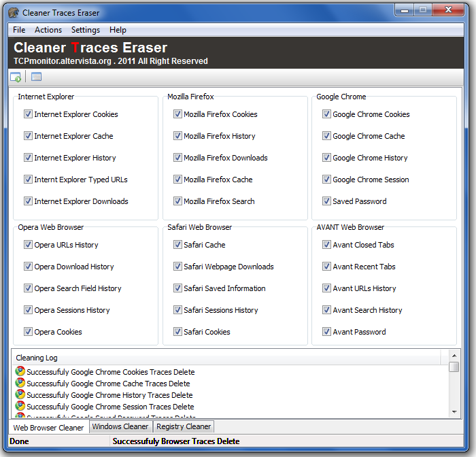Toggle Safari Cache checkbox
This screenshot has width=476, height=457.
tap(177, 245)
